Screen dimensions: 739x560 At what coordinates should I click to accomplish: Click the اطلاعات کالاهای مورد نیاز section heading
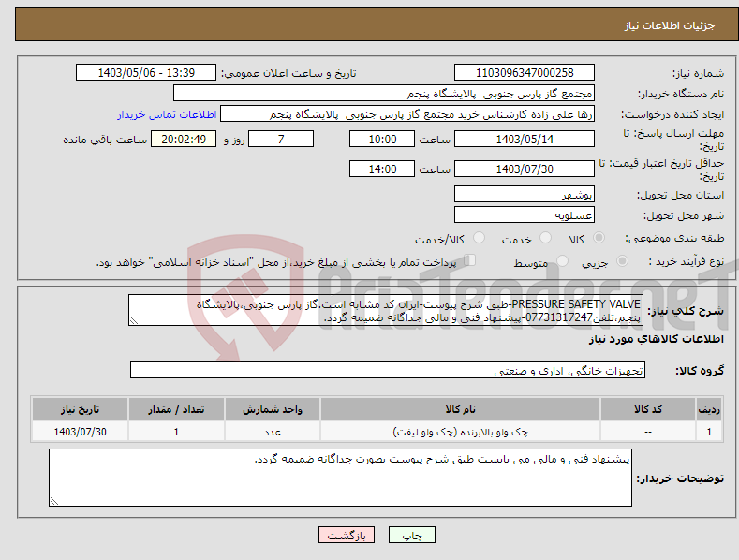point(656,339)
